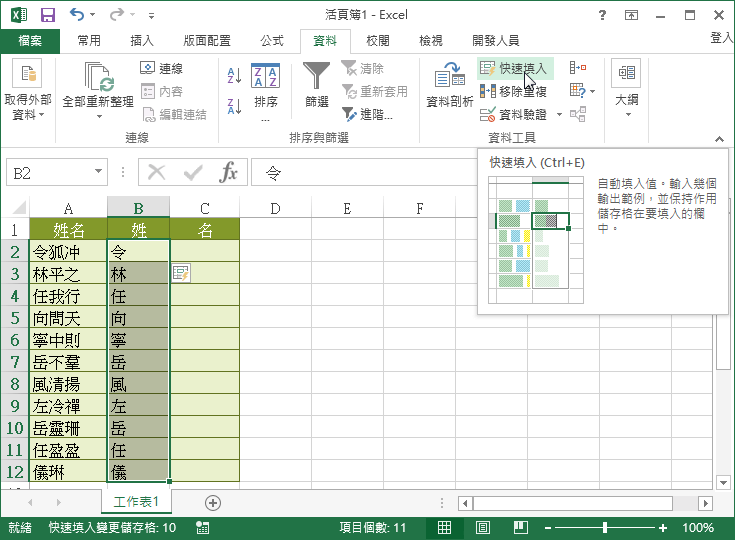The width and height of the screenshot is (735, 540).
Task: Zoom out with the minus button
Action: (548, 528)
